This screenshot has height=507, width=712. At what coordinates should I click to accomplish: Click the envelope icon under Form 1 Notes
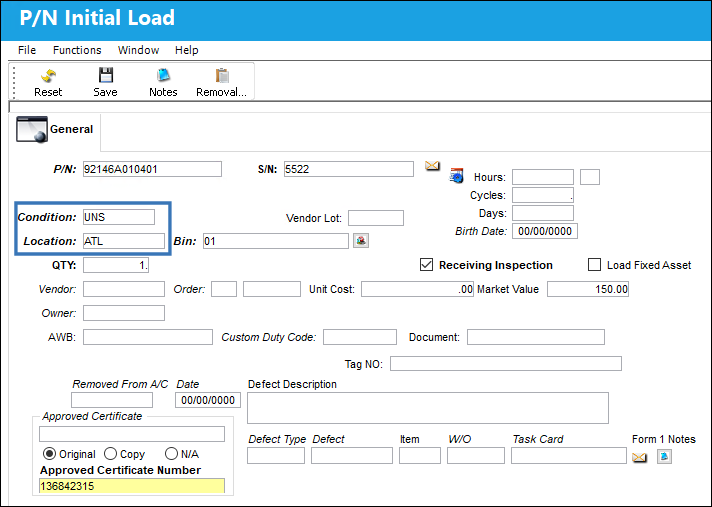tap(639, 457)
